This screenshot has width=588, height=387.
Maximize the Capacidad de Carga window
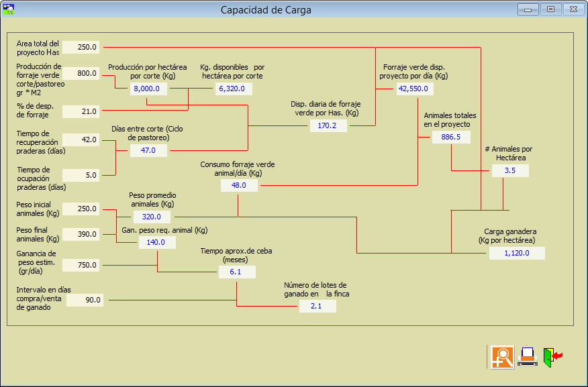pos(550,9)
